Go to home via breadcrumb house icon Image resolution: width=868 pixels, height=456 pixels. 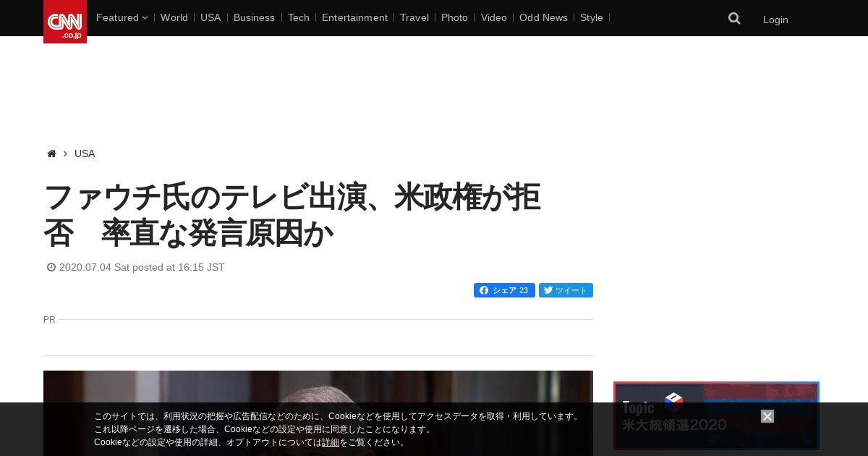tap(51, 153)
